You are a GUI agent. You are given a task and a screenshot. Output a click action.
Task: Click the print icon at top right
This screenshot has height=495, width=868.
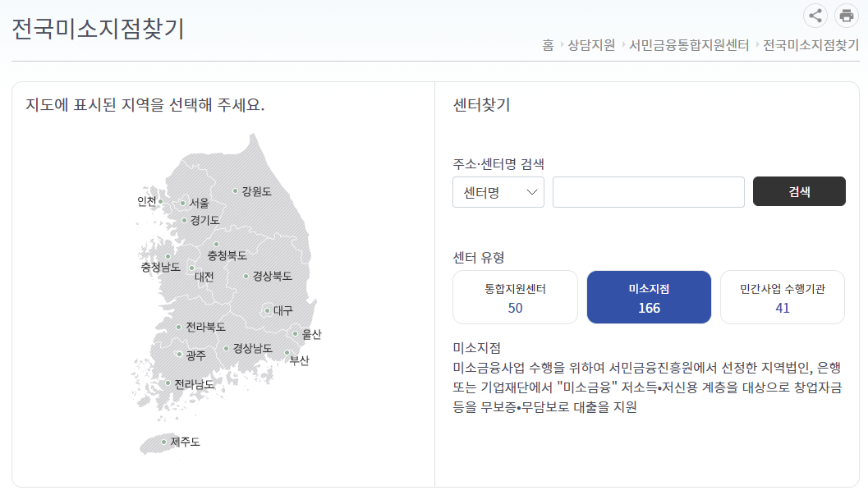click(847, 16)
